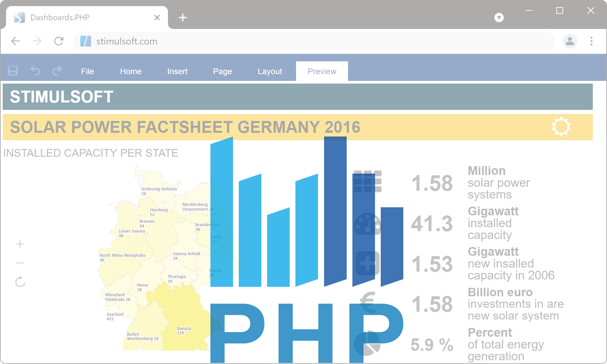Open the browser three-dot menu
Image resolution: width=607 pixels, height=364 pixels.
591,41
